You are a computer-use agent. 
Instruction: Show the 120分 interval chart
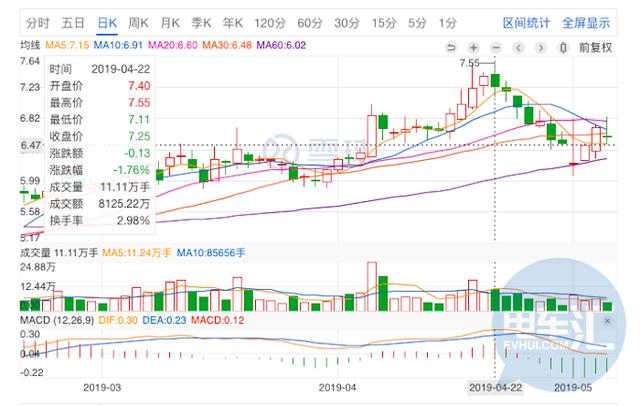click(270, 23)
